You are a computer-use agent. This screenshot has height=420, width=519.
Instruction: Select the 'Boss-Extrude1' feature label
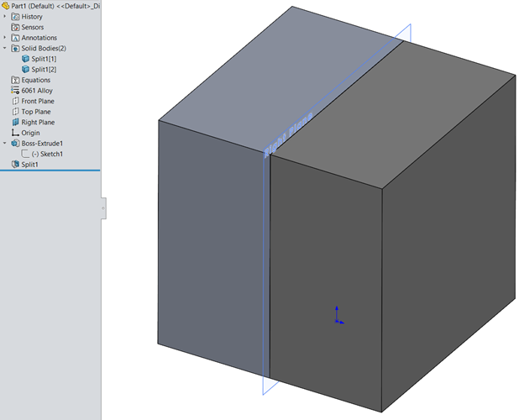click(42, 144)
